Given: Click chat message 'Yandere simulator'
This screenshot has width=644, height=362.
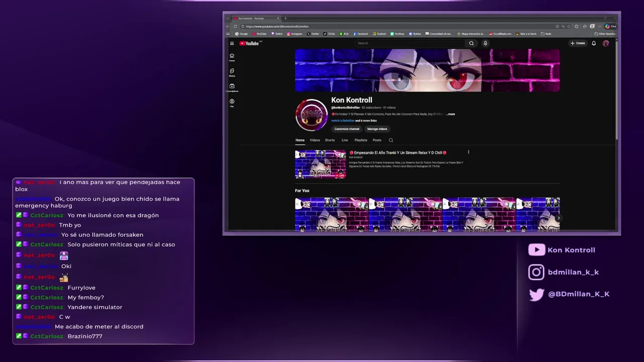Looking at the screenshot, I should (95, 307).
